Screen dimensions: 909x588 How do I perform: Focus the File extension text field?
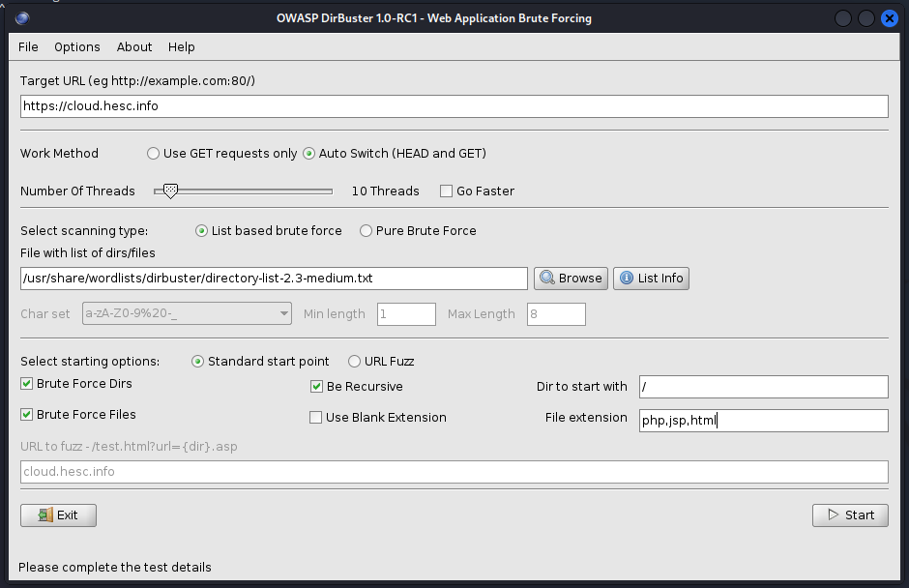point(762,421)
